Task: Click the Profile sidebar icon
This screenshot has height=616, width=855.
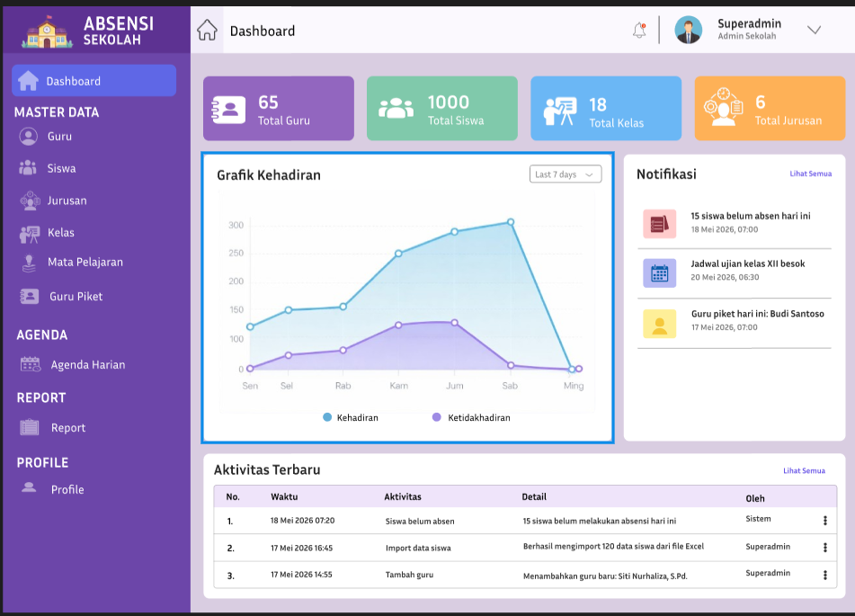Action: (29, 487)
